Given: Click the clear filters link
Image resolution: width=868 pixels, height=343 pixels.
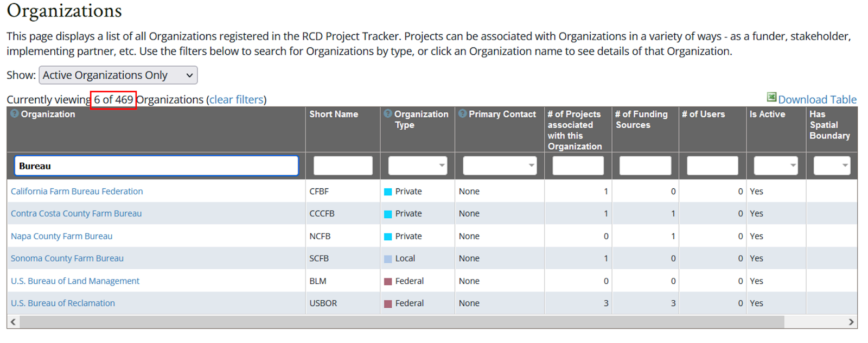Looking at the screenshot, I should point(237,99).
